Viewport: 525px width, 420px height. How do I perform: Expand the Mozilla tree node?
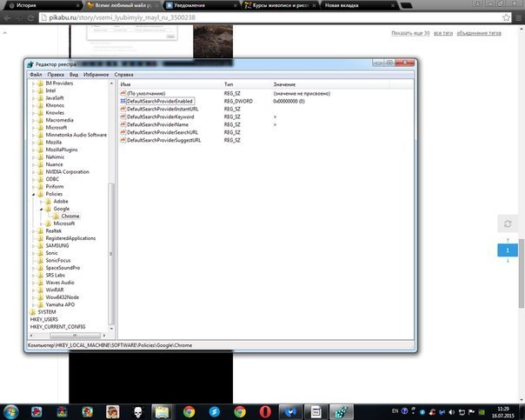(x=33, y=143)
